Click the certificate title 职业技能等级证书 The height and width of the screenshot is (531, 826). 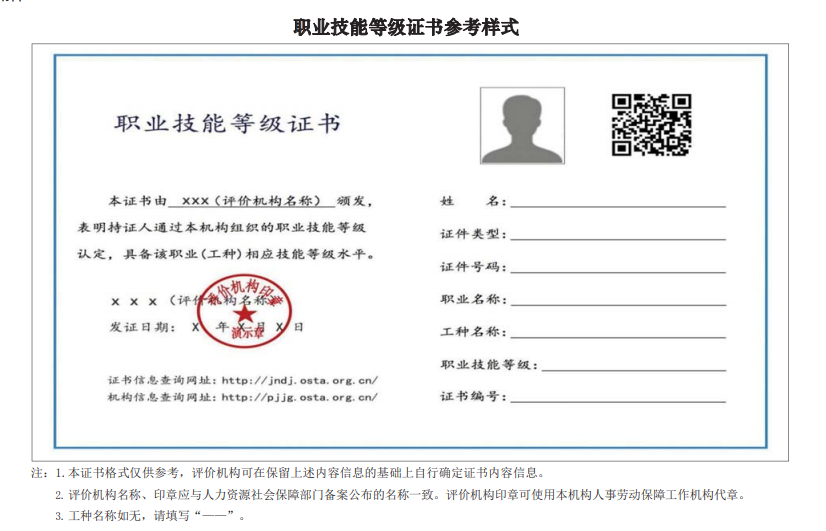point(228,124)
